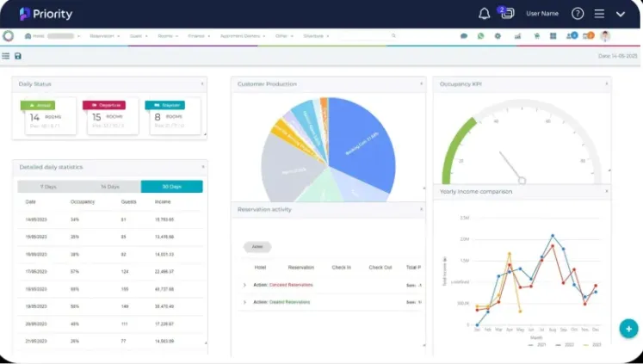Click the save disk icon in toolbar
Screen dimensions: 643x364
coord(18,56)
